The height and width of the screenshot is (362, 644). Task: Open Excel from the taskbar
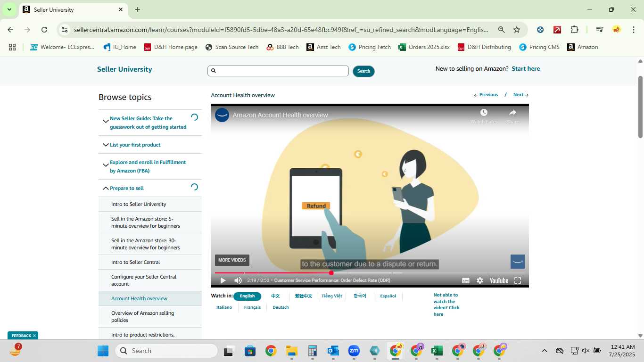[x=437, y=351]
